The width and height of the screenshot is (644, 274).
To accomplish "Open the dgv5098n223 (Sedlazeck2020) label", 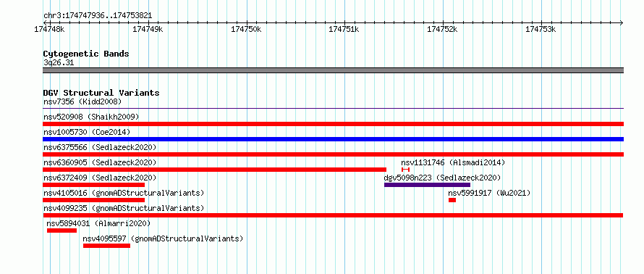I will pyautogui.click(x=442, y=178).
